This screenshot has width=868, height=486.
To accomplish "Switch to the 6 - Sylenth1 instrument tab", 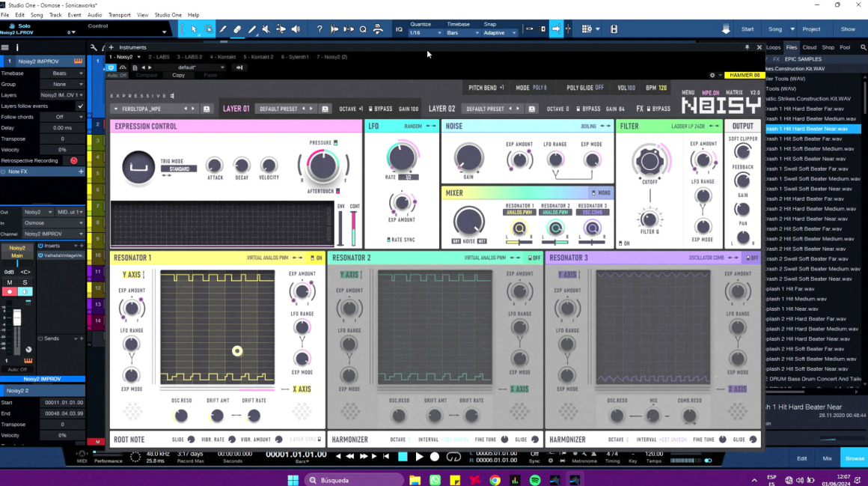I will point(294,57).
